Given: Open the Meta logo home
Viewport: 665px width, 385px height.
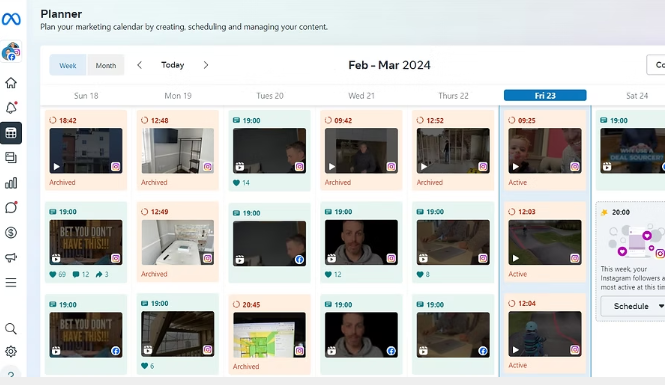Looking at the screenshot, I should [11, 19].
